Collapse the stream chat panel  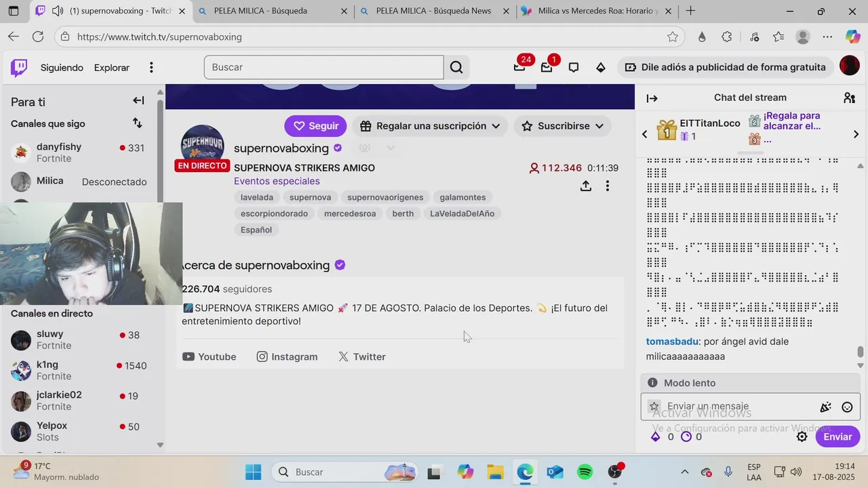coord(652,98)
